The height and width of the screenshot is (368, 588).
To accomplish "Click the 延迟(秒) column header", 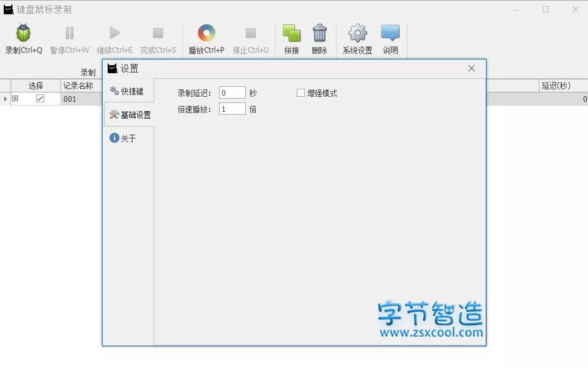I will tap(563, 86).
